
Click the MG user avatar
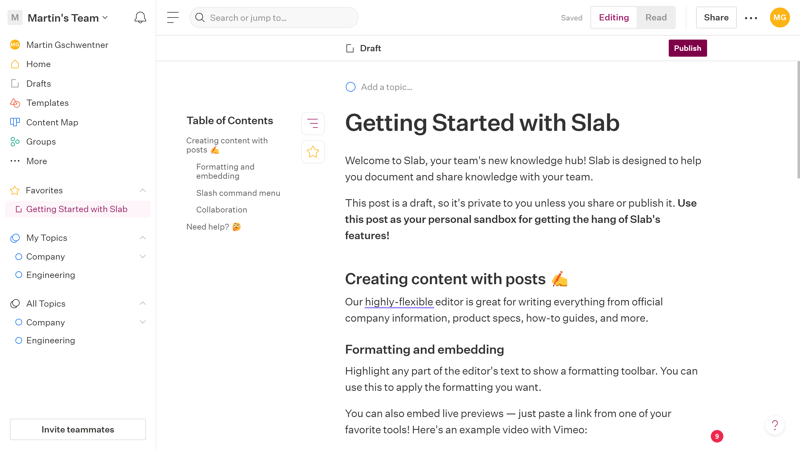tap(780, 18)
